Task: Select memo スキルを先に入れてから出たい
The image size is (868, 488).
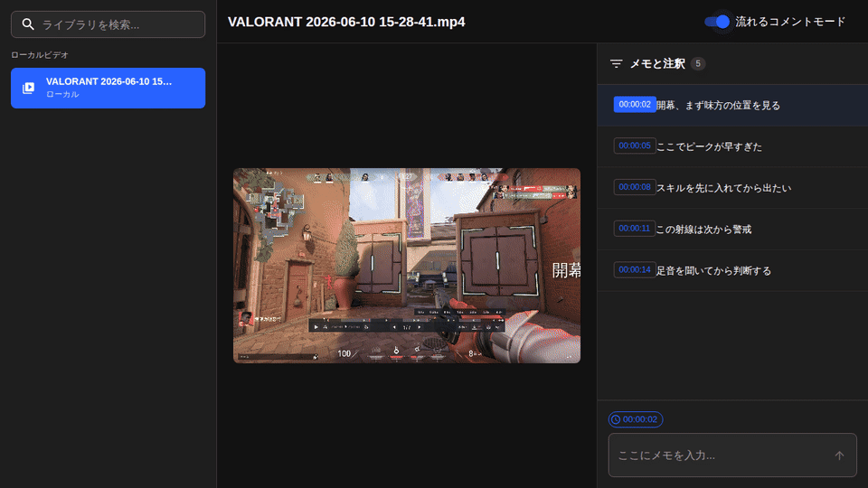Action: tap(723, 188)
